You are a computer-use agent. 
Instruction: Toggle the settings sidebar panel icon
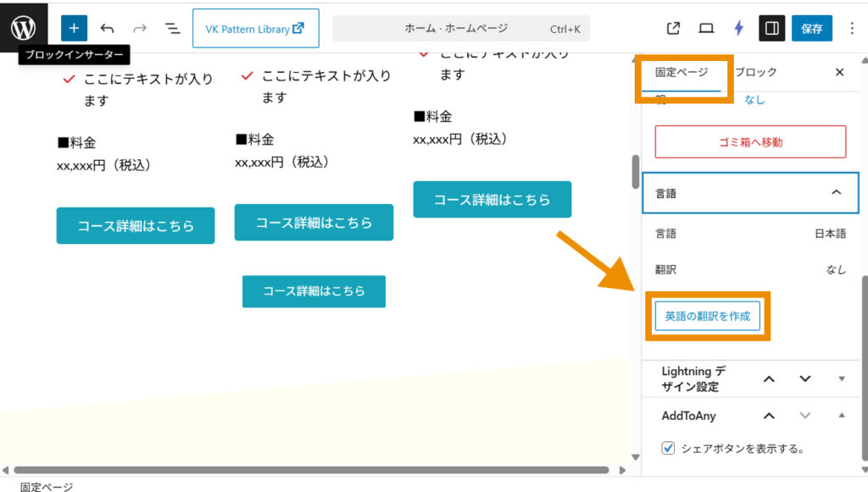(x=771, y=28)
